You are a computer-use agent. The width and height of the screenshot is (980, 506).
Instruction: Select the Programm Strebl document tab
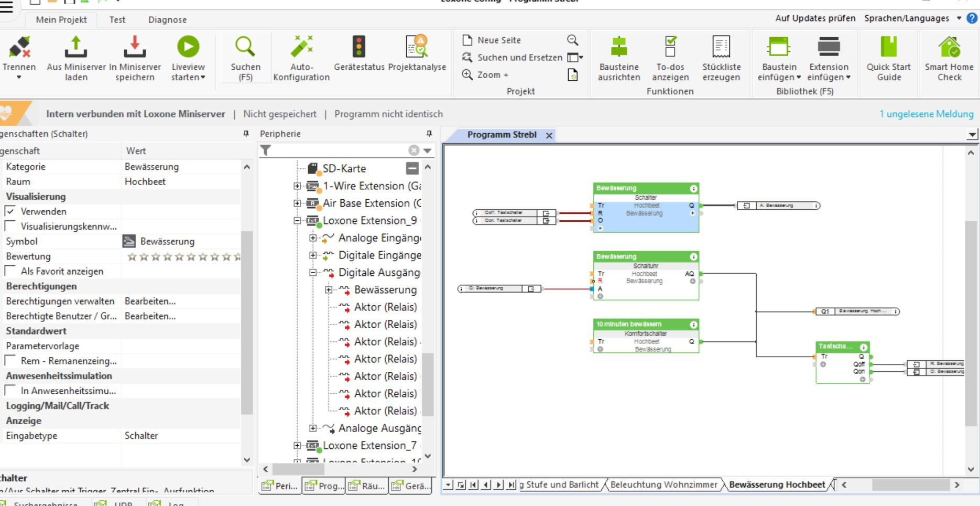click(502, 135)
